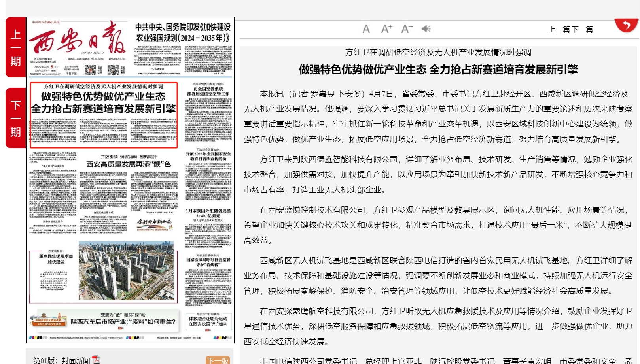
Task: Open the highlighted 做强特色优势做优产业生态 article on the page
Action: pyautogui.click(x=104, y=115)
